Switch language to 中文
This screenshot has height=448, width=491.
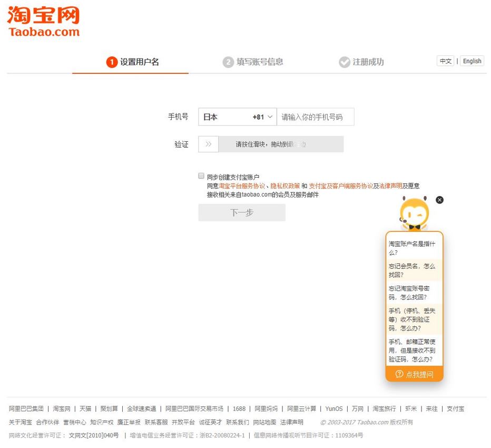click(x=445, y=61)
